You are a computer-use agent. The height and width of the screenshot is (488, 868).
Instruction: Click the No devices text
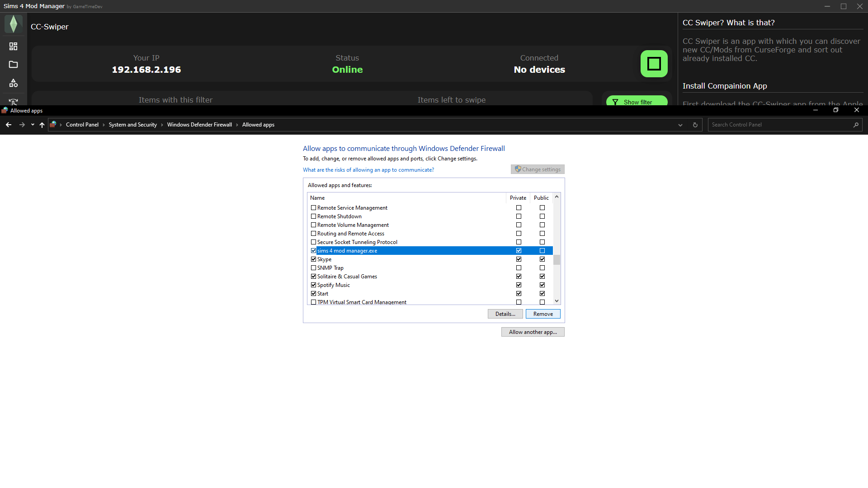(539, 70)
